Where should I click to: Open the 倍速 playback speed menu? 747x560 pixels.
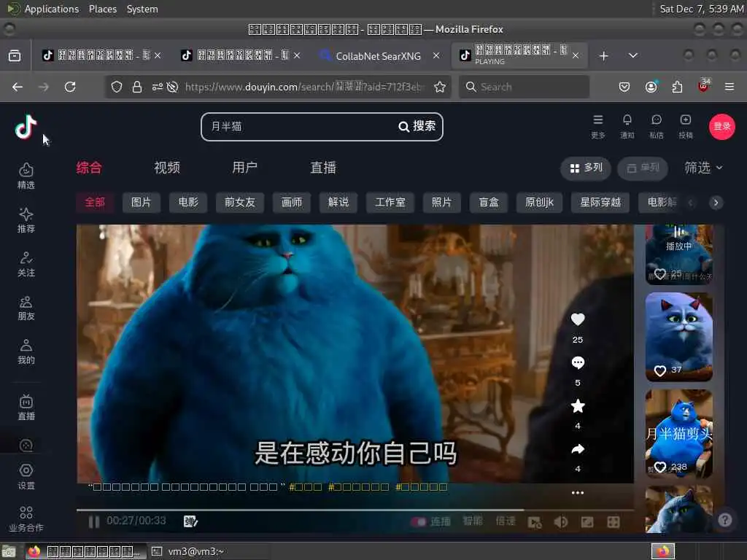[x=506, y=521]
